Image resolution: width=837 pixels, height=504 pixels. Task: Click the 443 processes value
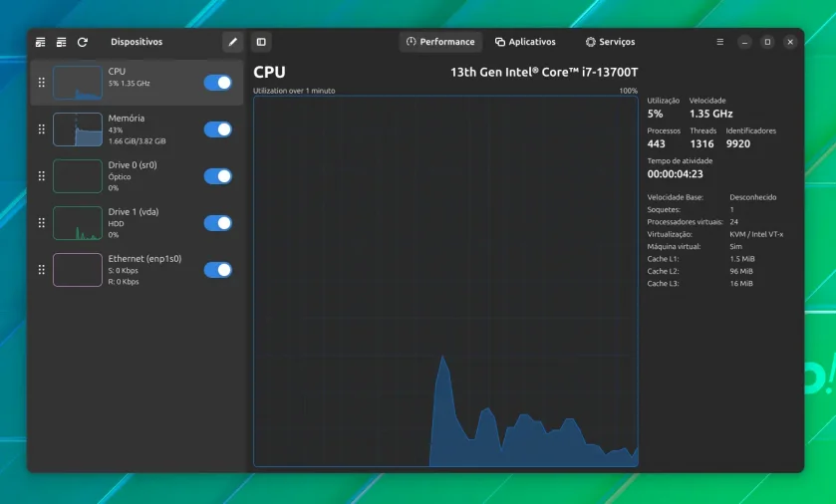[x=656, y=144]
